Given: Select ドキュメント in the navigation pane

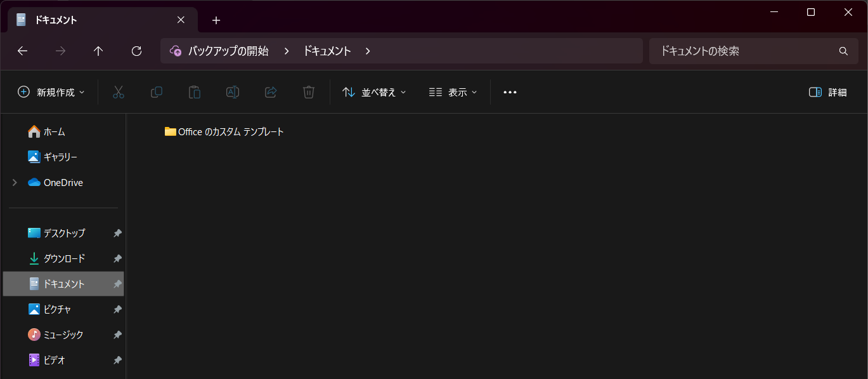Looking at the screenshot, I should point(63,284).
